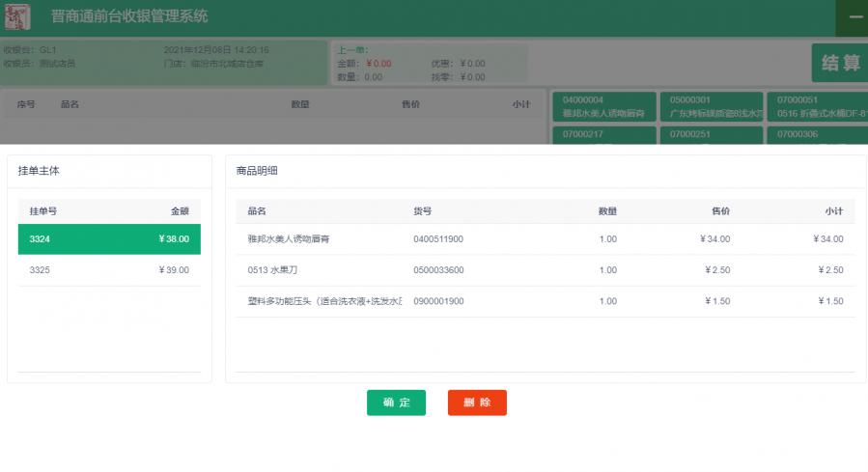Click product tile 07000306
The width and height of the screenshot is (868, 472).
[x=818, y=135]
